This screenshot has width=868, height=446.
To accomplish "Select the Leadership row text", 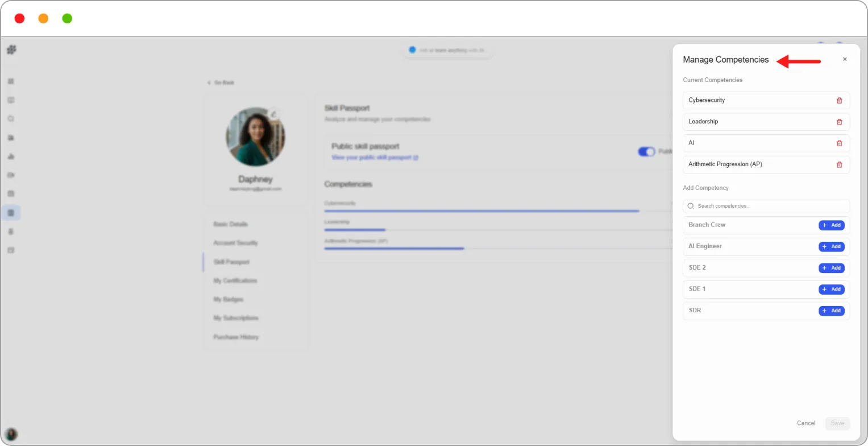I will pos(703,122).
